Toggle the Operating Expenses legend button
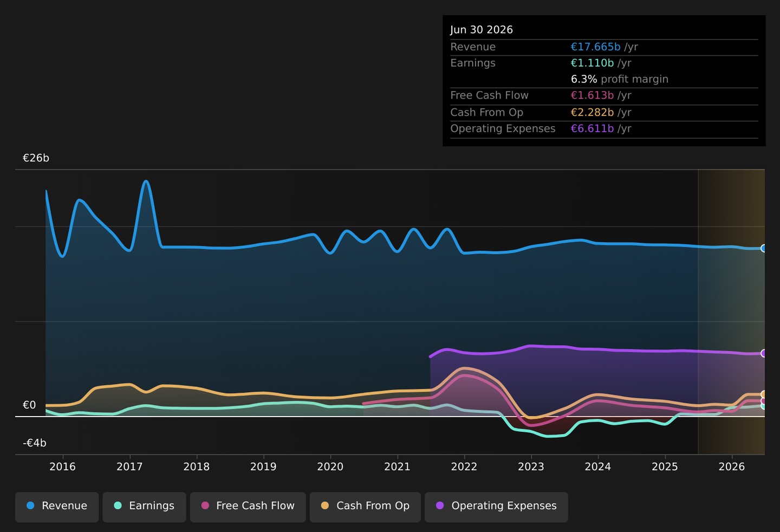Viewport: 780px width, 532px height. coord(496,507)
